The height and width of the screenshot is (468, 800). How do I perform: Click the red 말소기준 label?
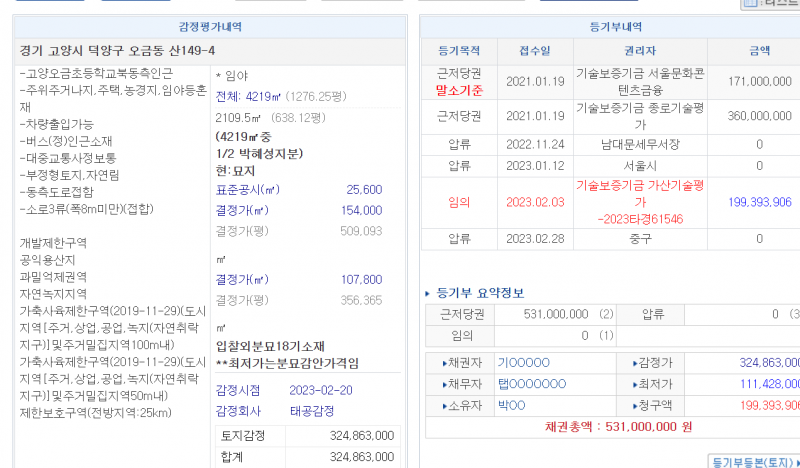pos(459,90)
